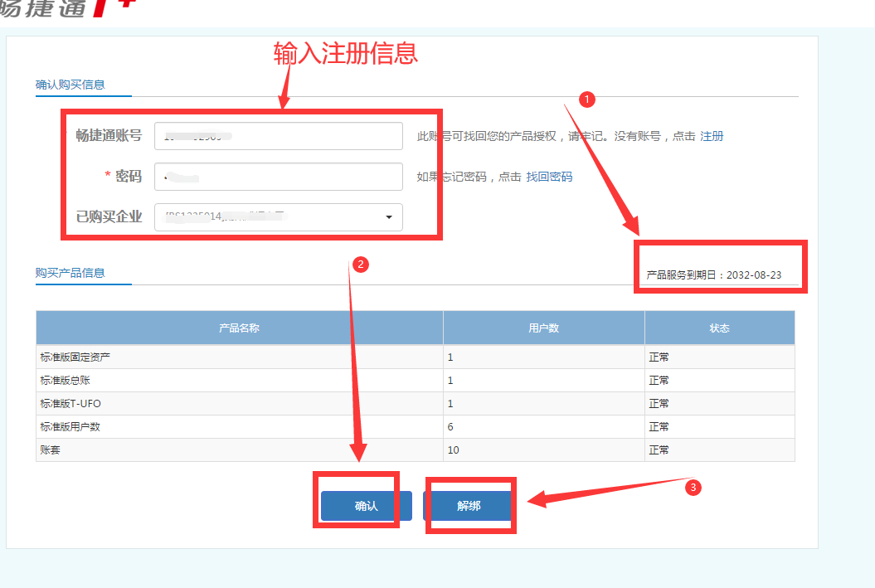Click the 确认 confirm button

366,506
